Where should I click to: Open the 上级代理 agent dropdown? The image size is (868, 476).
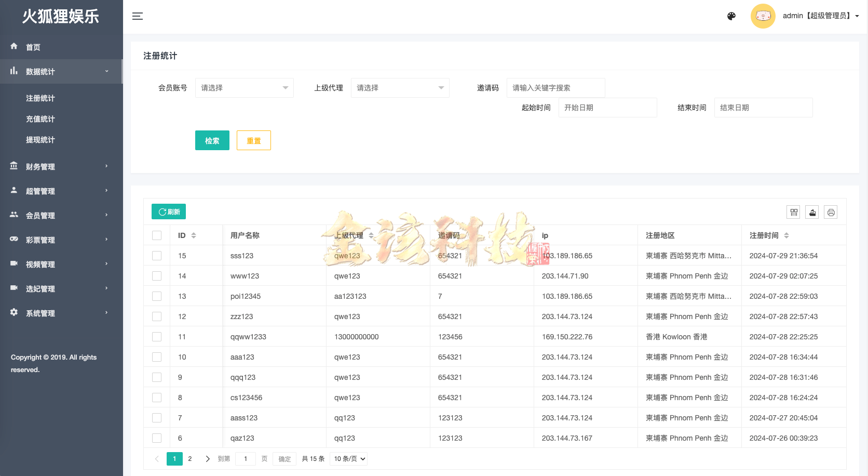coord(400,88)
